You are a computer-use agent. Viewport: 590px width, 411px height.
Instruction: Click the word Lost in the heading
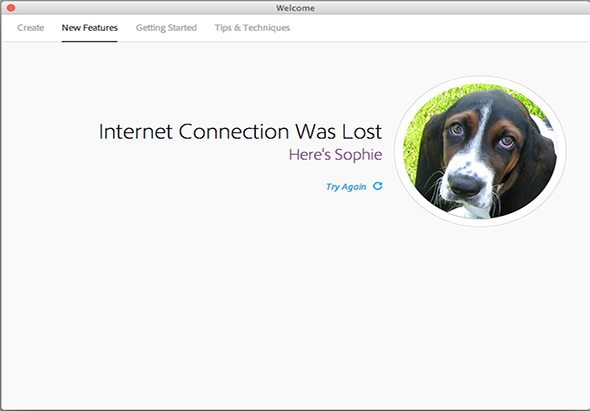tap(362, 132)
